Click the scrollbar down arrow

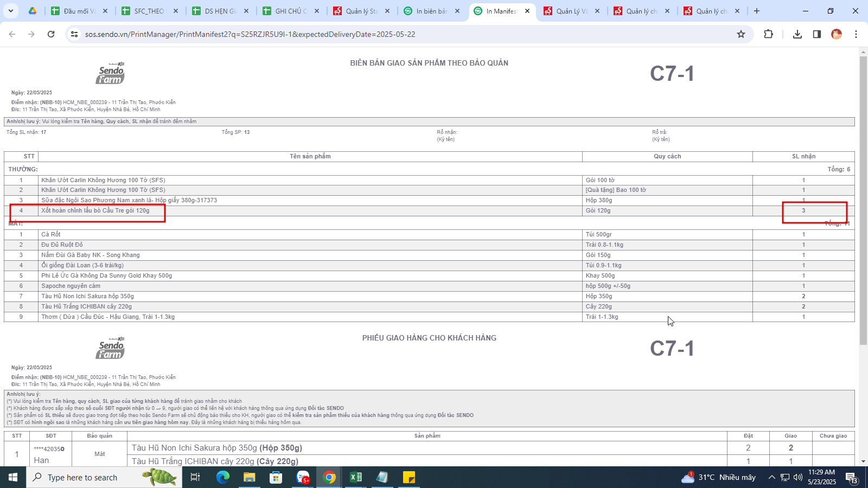point(863,461)
